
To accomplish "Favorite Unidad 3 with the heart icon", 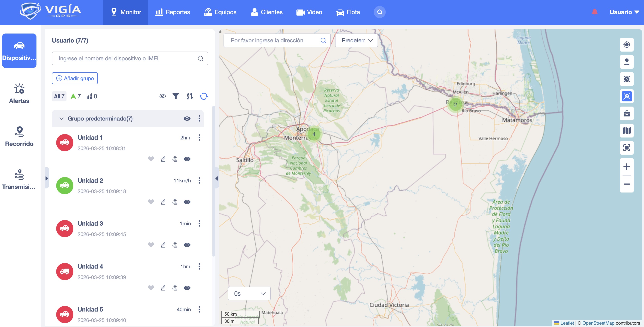I will 151,245.
